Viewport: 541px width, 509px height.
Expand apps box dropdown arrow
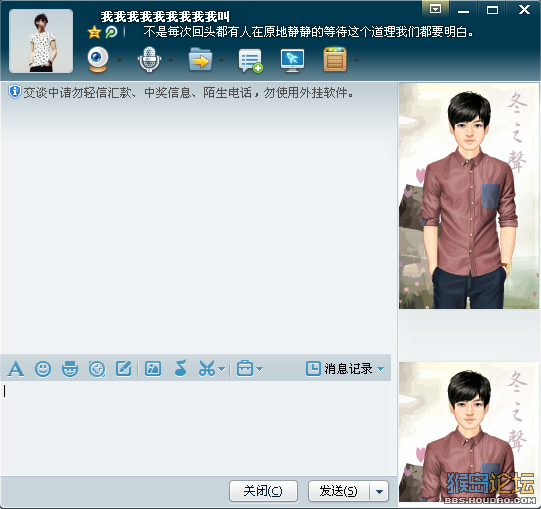click(x=356, y=60)
